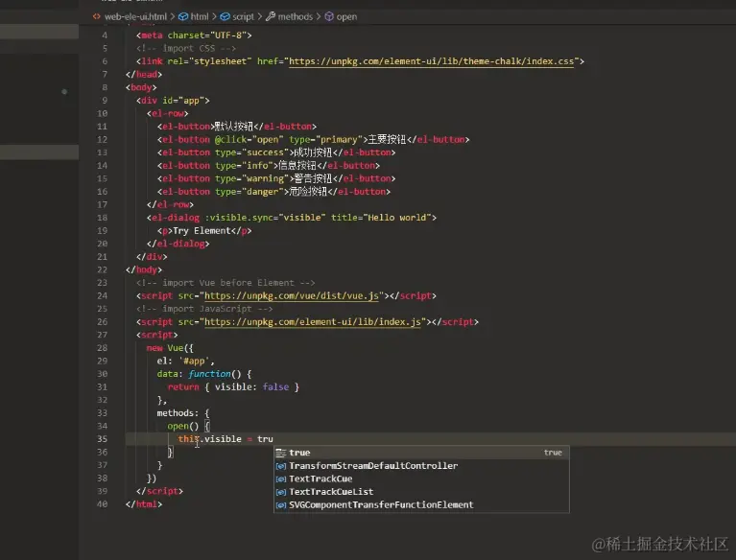The image size is (736, 560).
Task: Click line number 35 in gutter
Action: (102, 439)
